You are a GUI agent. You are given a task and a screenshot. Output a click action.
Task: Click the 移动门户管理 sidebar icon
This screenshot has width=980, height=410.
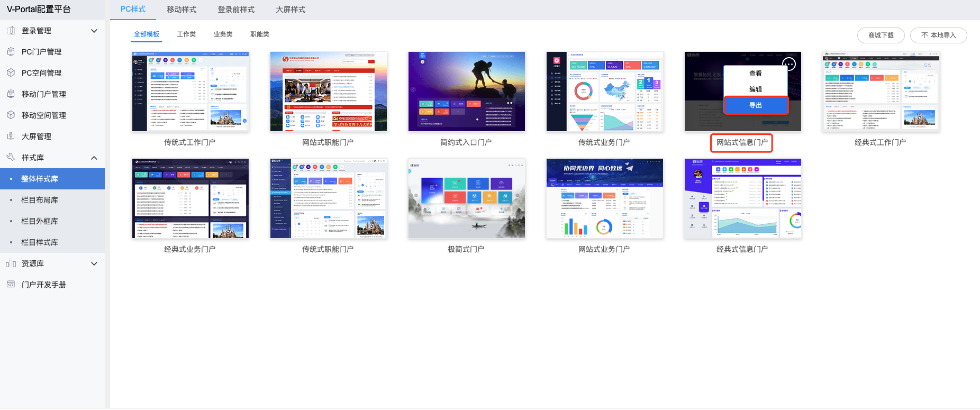click(11, 94)
